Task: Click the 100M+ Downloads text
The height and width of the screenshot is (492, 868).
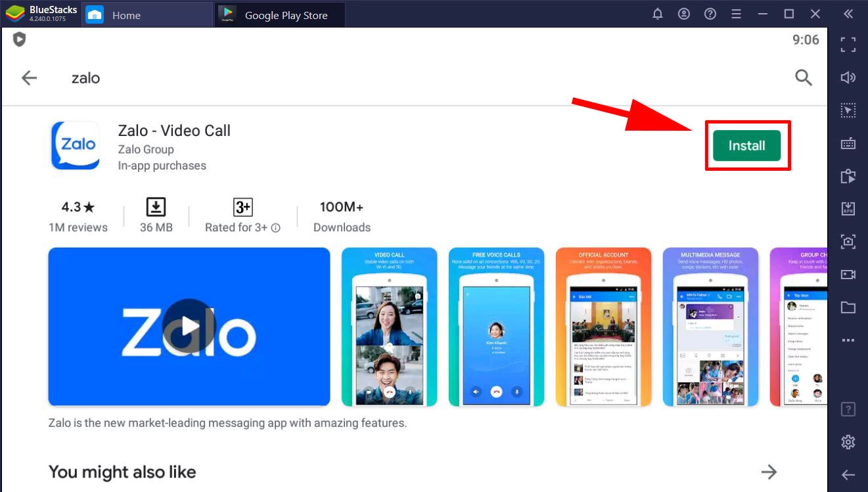Action: click(x=342, y=217)
